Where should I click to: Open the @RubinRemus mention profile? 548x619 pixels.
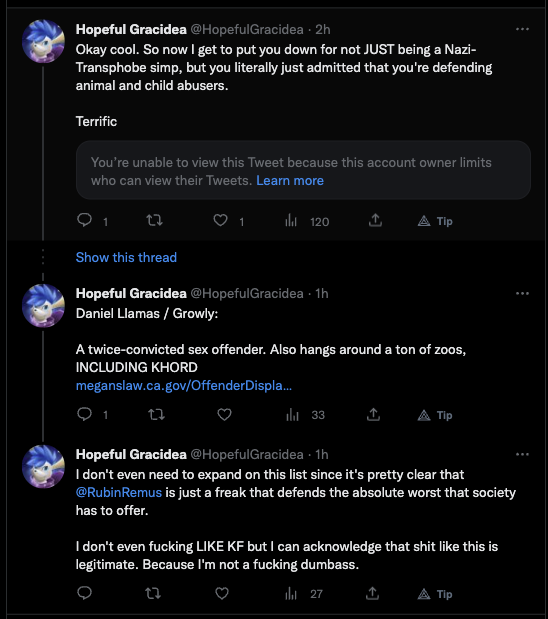click(119, 492)
